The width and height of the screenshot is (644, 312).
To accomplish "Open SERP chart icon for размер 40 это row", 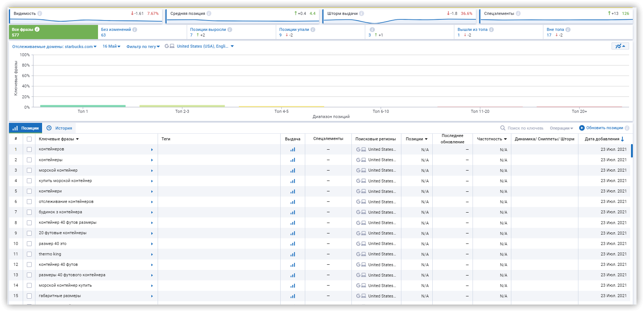I will (x=293, y=244).
